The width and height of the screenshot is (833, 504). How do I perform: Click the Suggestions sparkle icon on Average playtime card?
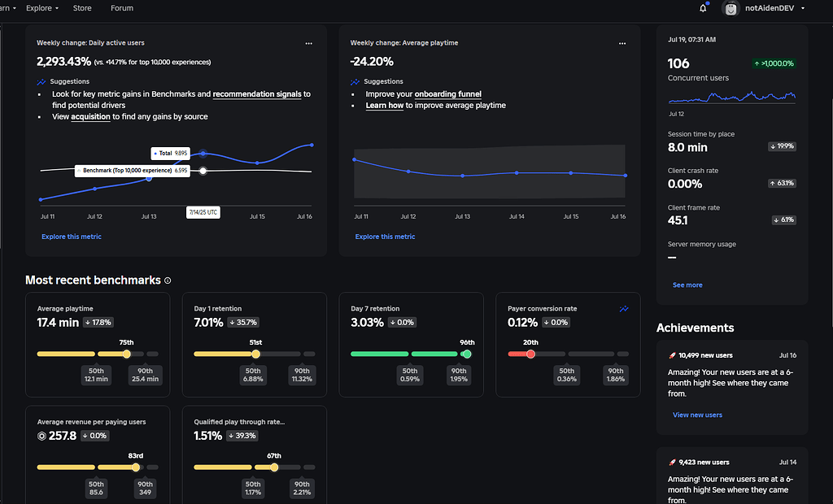click(355, 81)
